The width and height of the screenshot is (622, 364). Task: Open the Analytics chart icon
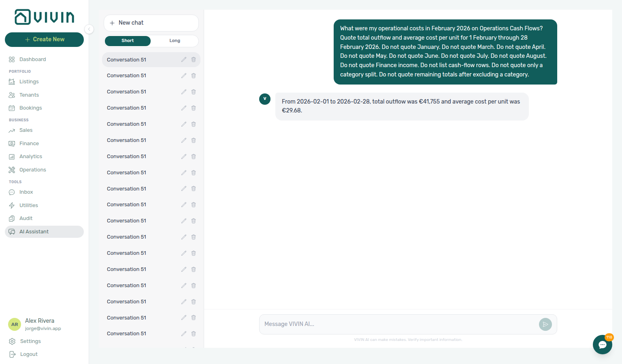click(12, 157)
